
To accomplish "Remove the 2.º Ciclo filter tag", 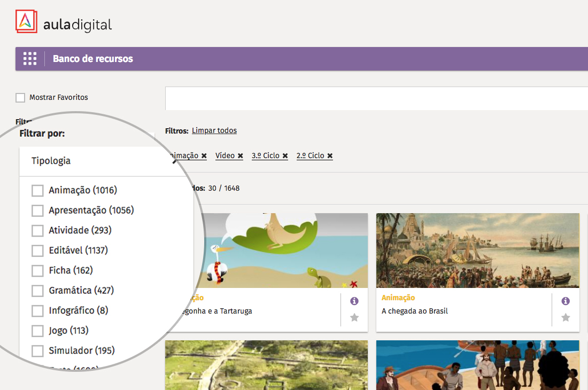I will tap(330, 156).
